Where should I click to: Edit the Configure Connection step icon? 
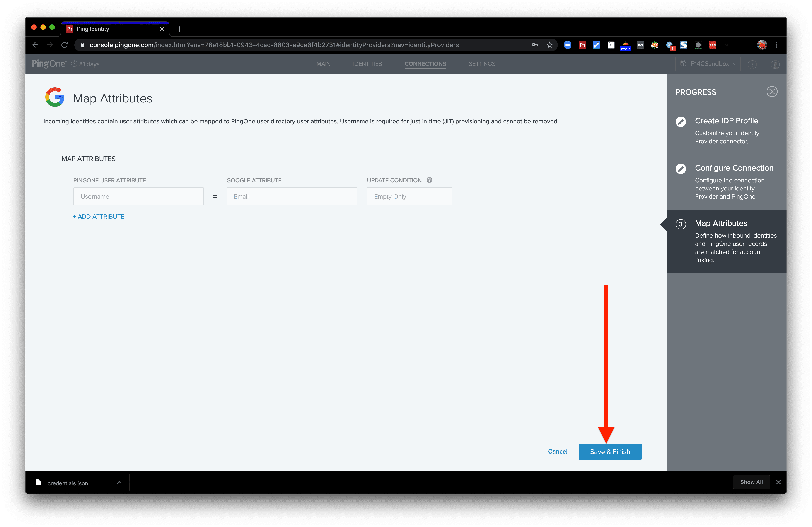point(681,169)
